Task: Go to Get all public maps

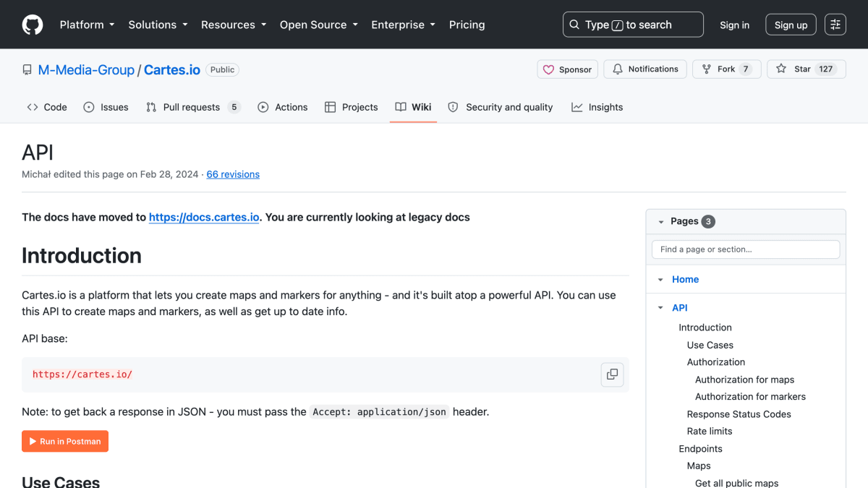Action: tap(737, 483)
